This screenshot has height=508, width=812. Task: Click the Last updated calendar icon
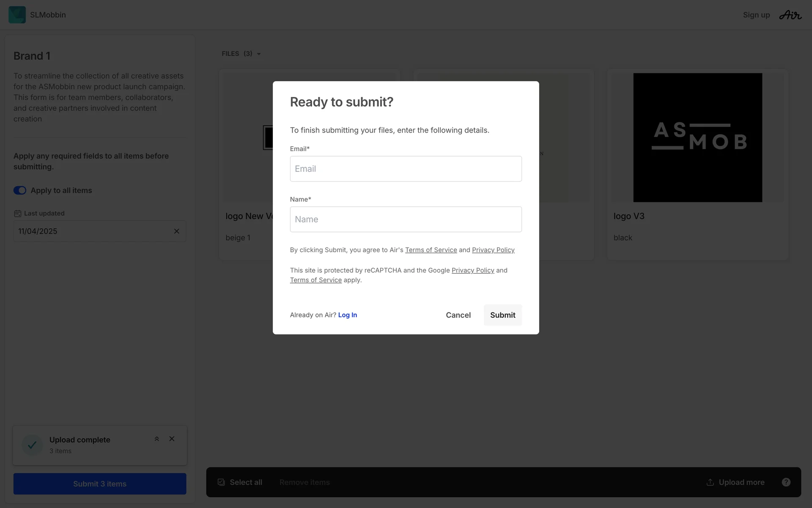point(17,213)
